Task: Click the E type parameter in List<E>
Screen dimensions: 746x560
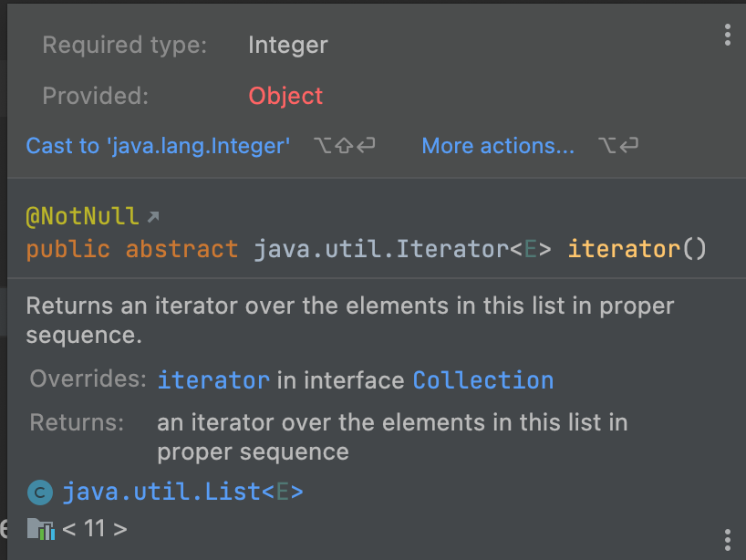Action: [x=283, y=493]
